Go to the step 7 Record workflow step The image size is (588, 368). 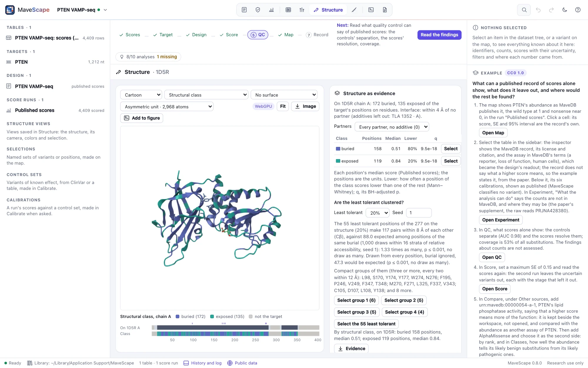click(x=317, y=35)
